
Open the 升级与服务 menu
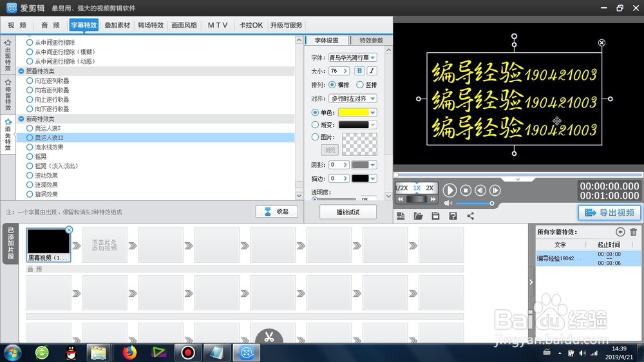287,25
